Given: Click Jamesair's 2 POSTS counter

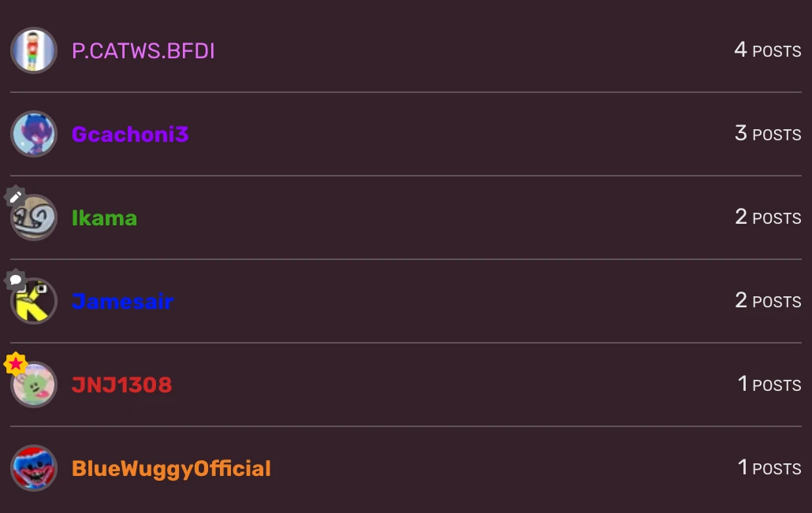Looking at the screenshot, I should click(x=767, y=300).
